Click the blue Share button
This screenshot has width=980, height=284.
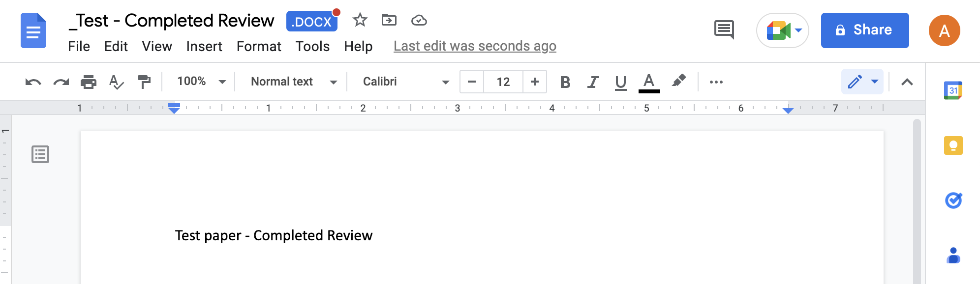865,30
